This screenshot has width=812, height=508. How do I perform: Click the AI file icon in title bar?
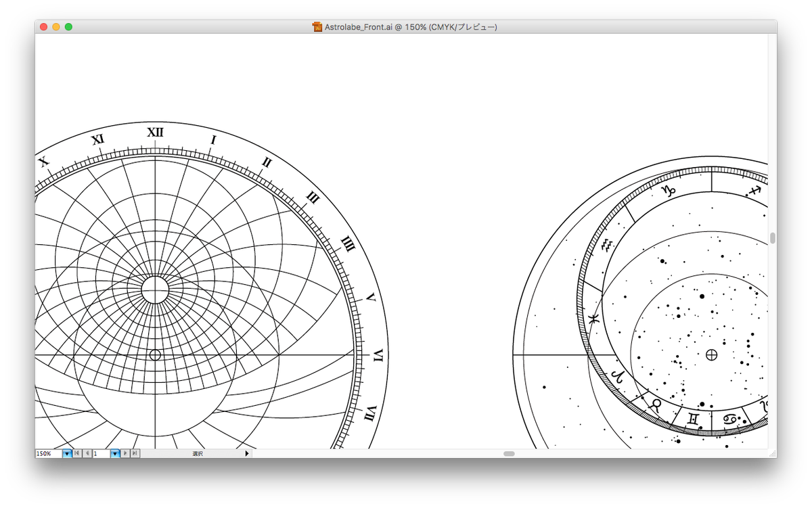pos(317,27)
